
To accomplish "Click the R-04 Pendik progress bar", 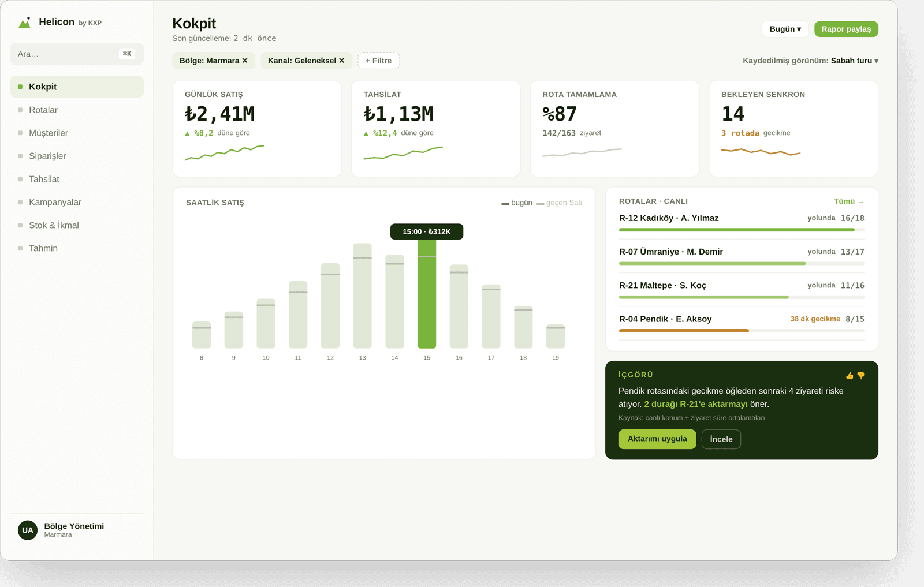I will click(742, 331).
